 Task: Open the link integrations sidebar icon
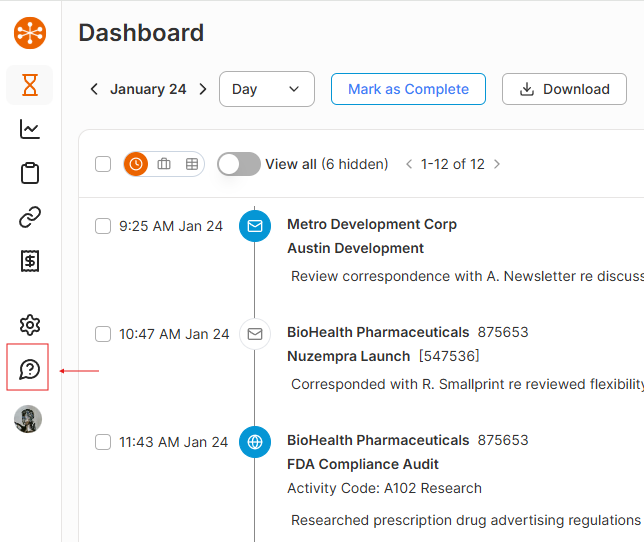[x=30, y=217]
